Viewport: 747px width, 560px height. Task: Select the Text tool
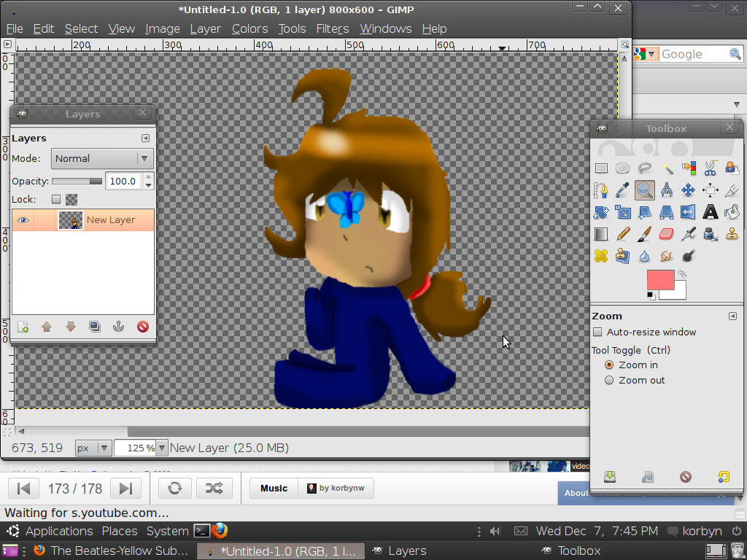coord(711,212)
